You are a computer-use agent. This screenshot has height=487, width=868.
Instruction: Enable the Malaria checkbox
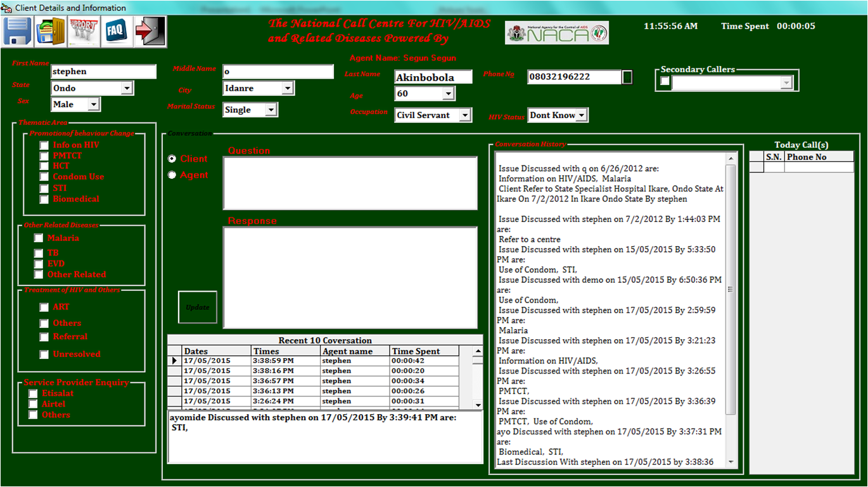click(x=39, y=238)
